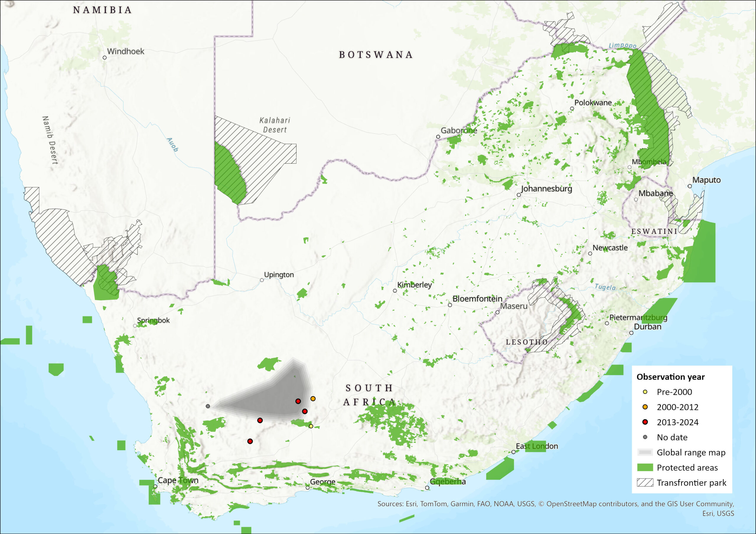Click the Cape Town city marker
Viewport: 756px width, 534px height.
tap(155, 486)
